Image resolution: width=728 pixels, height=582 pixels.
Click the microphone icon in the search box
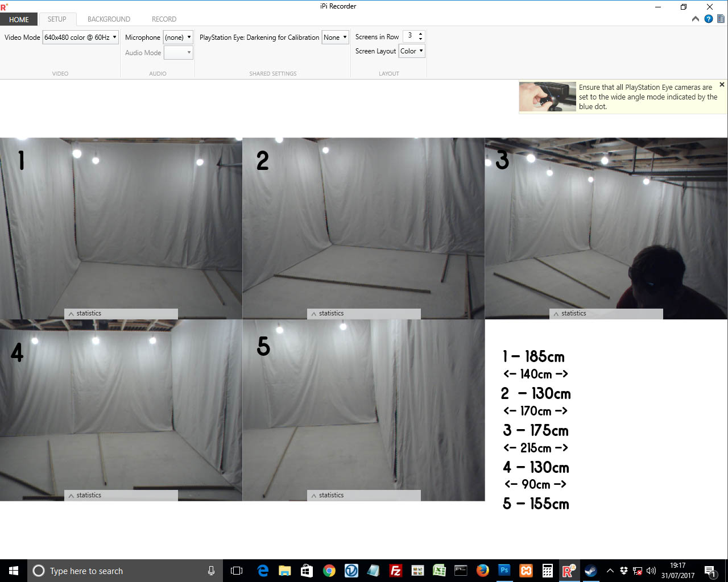coord(211,571)
